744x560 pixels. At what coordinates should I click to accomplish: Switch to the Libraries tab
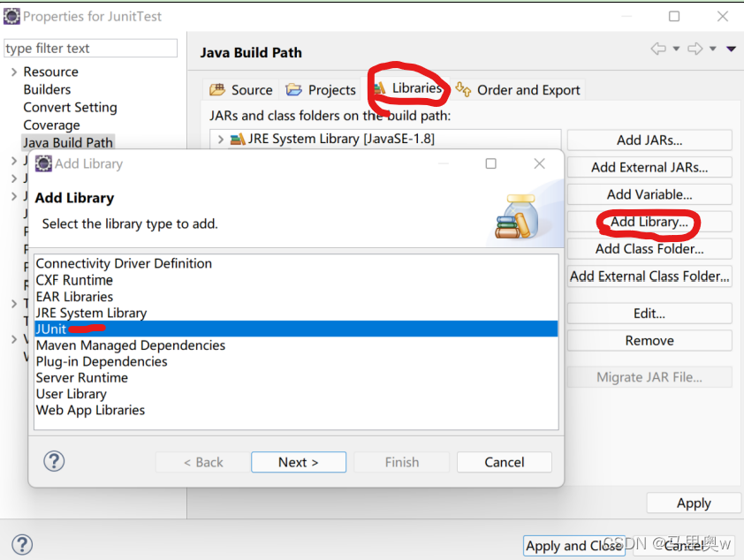[409, 88]
